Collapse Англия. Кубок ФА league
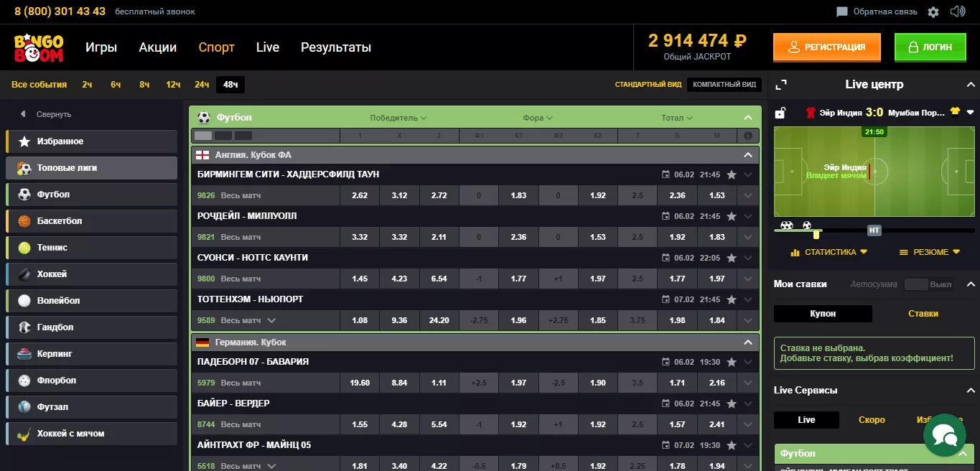 tap(748, 155)
